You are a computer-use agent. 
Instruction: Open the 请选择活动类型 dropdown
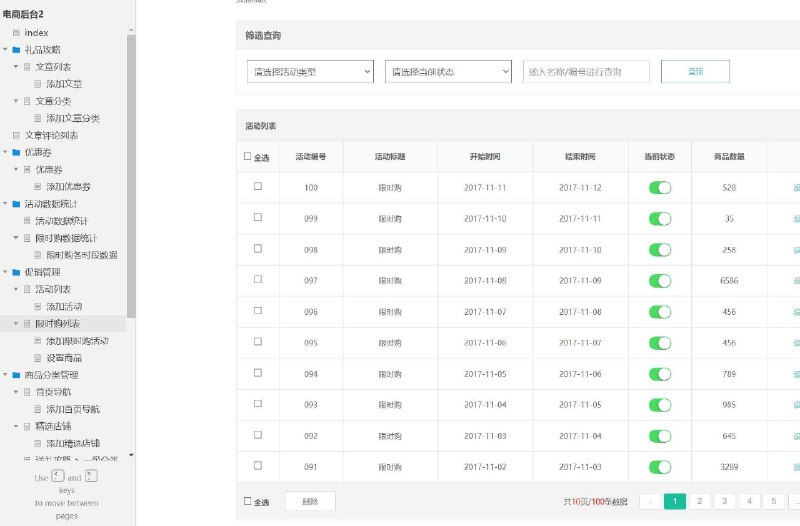pyautogui.click(x=310, y=71)
